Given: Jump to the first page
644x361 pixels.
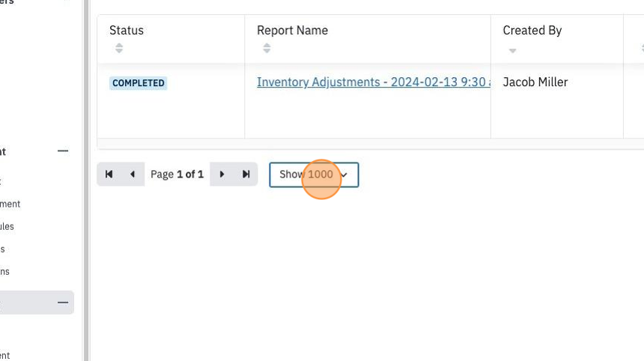Looking at the screenshot, I should tap(109, 175).
